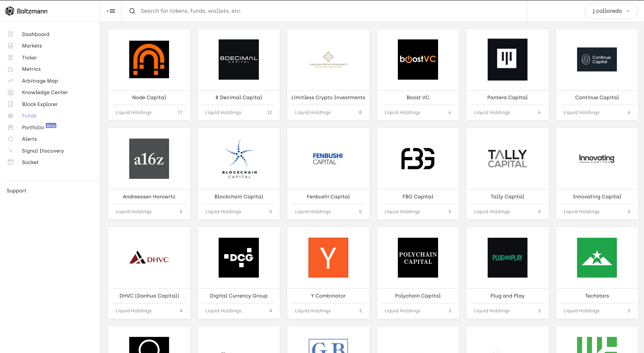The image size is (644, 353).
Task: Click the Arbitrage Map arrows icon
Action: pos(11,81)
